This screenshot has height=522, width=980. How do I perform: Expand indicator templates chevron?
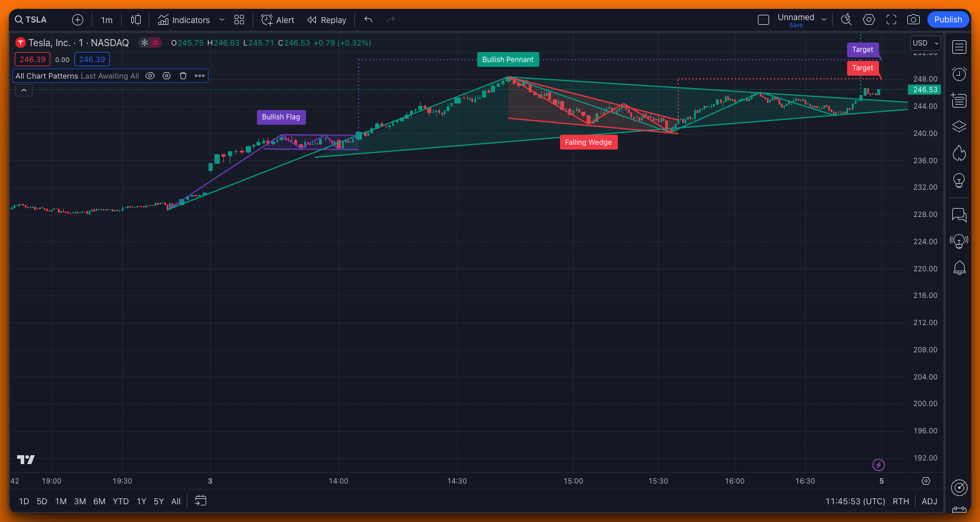click(x=222, y=20)
